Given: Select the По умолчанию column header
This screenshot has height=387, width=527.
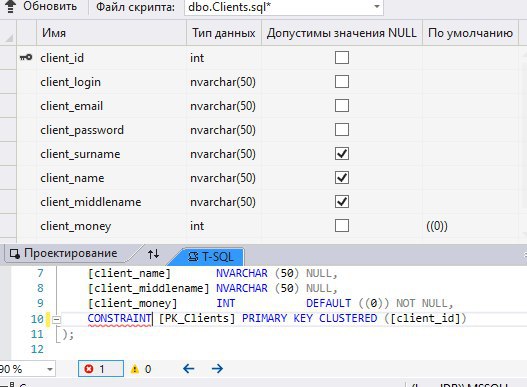Looking at the screenshot, I should pyautogui.click(x=470, y=33).
